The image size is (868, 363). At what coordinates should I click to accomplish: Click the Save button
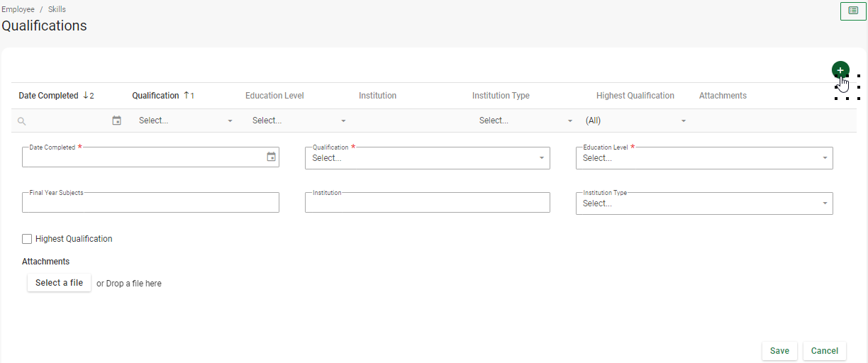click(779, 351)
